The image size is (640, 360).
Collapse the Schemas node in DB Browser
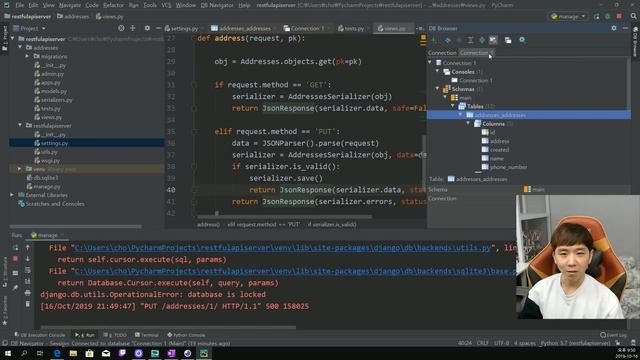click(x=438, y=89)
